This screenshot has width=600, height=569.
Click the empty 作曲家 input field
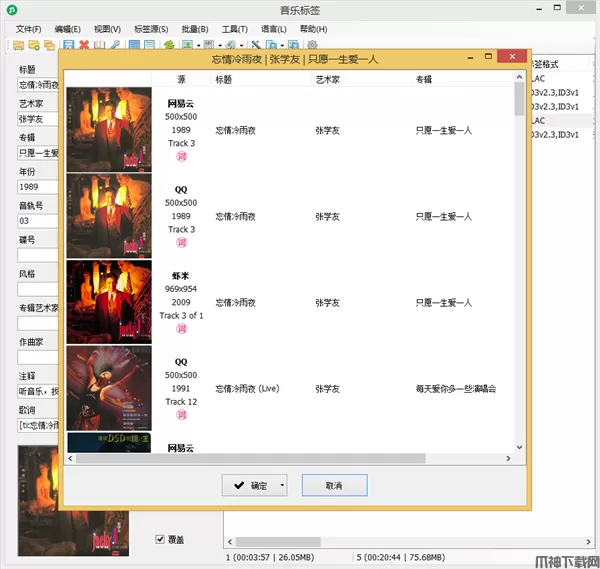click(x=38, y=357)
